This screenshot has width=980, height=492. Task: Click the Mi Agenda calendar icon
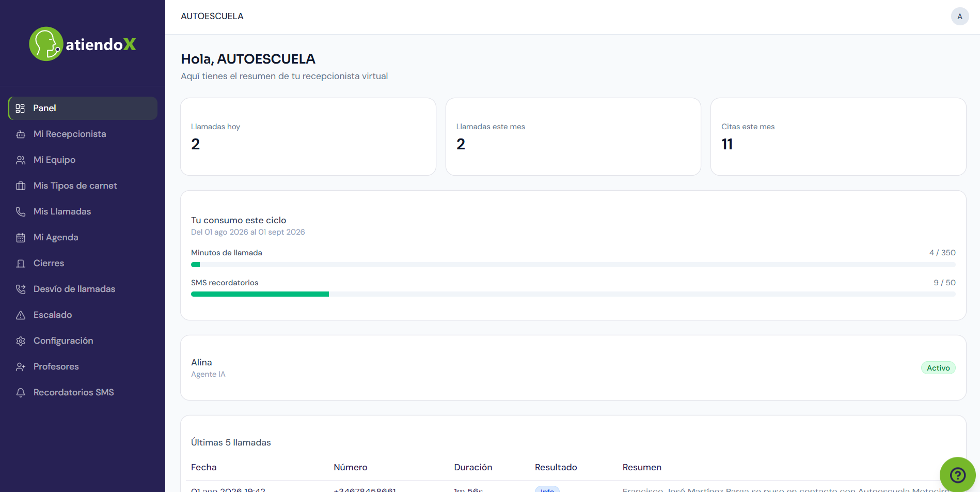(21, 238)
